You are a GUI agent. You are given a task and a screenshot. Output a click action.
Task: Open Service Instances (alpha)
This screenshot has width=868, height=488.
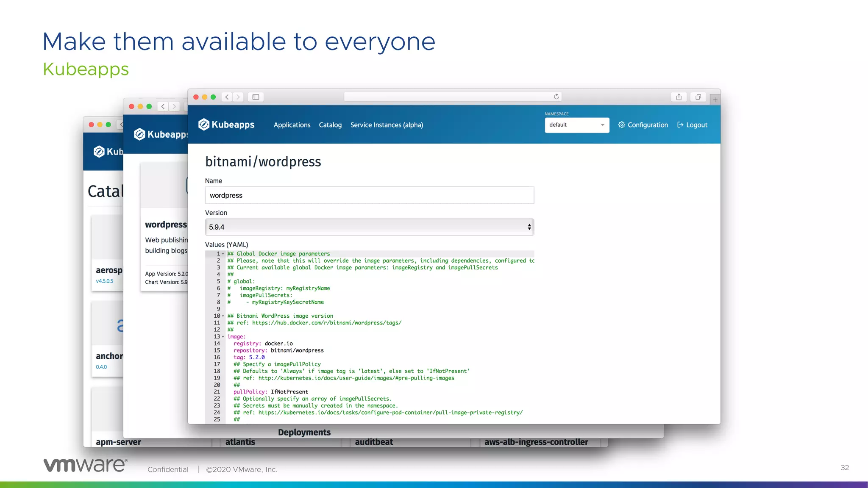point(387,125)
